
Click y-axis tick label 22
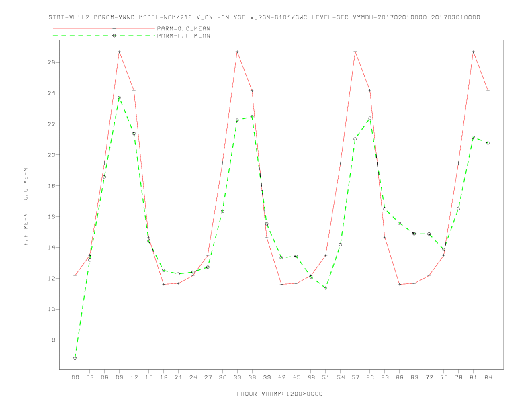pos(52,124)
